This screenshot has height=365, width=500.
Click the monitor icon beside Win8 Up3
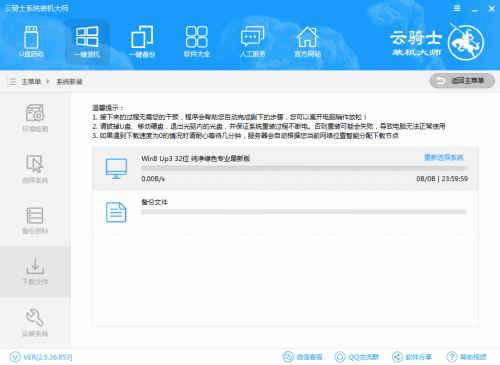click(116, 169)
